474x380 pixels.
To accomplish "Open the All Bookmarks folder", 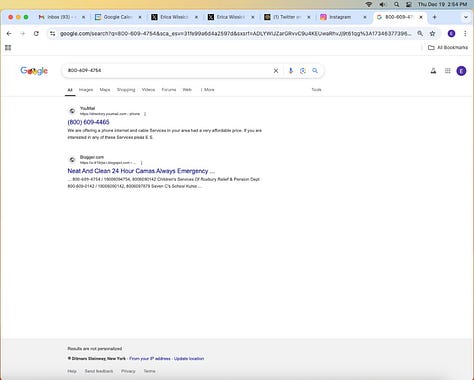I will (x=448, y=48).
